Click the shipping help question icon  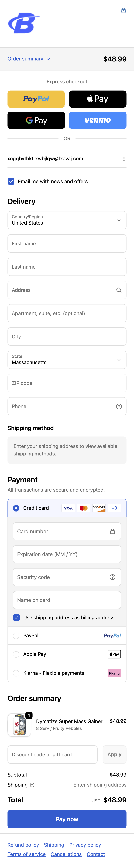32,785
